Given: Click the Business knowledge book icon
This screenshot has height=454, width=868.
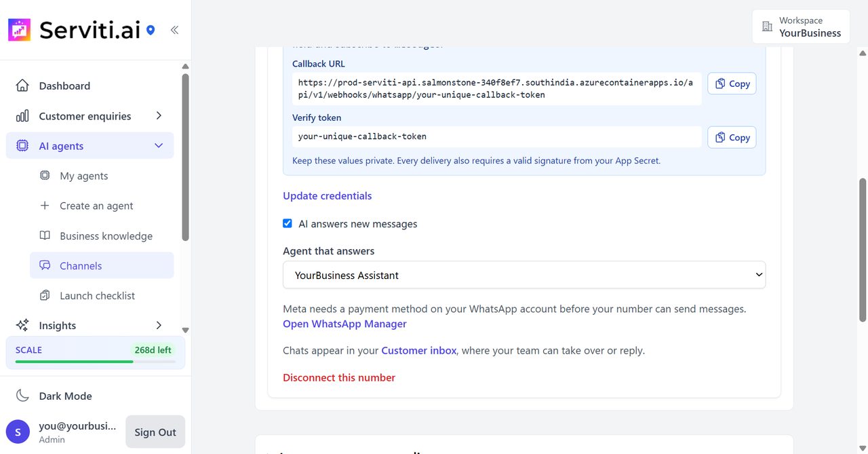Looking at the screenshot, I should click(x=45, y=235).
